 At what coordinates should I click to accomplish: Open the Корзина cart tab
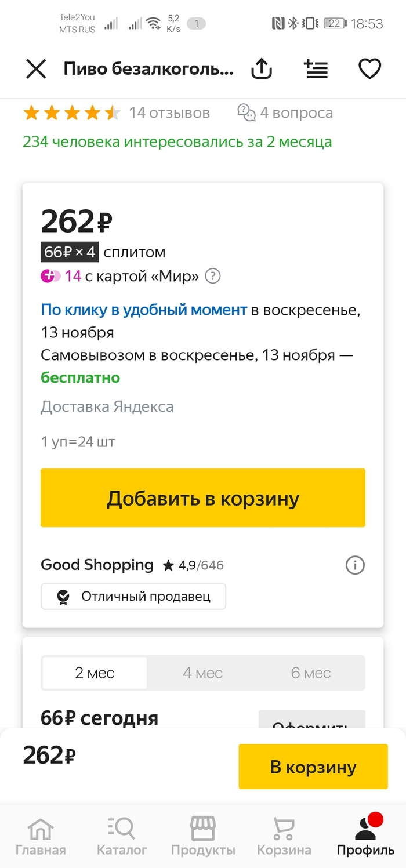point(284,837)
